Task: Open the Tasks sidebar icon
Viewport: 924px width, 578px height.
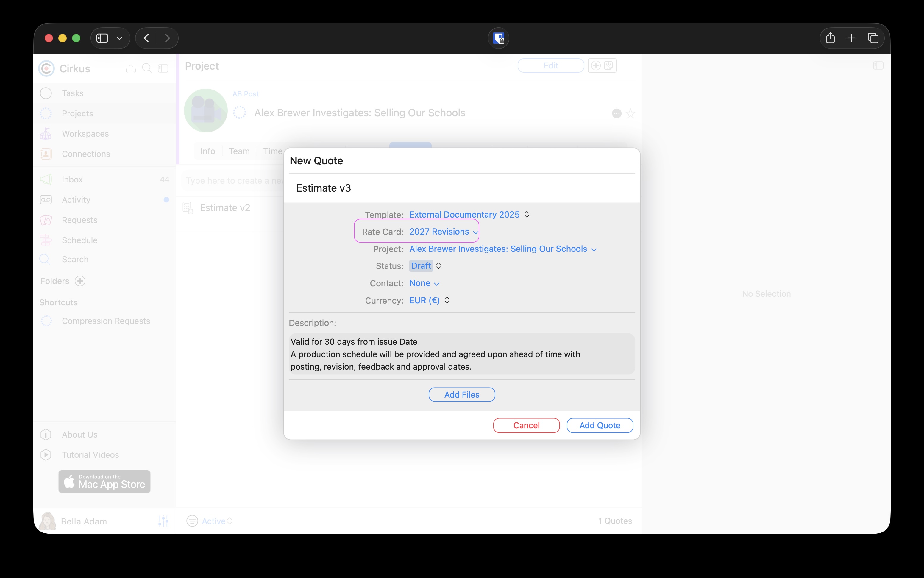Action: (x=46, y=93)
